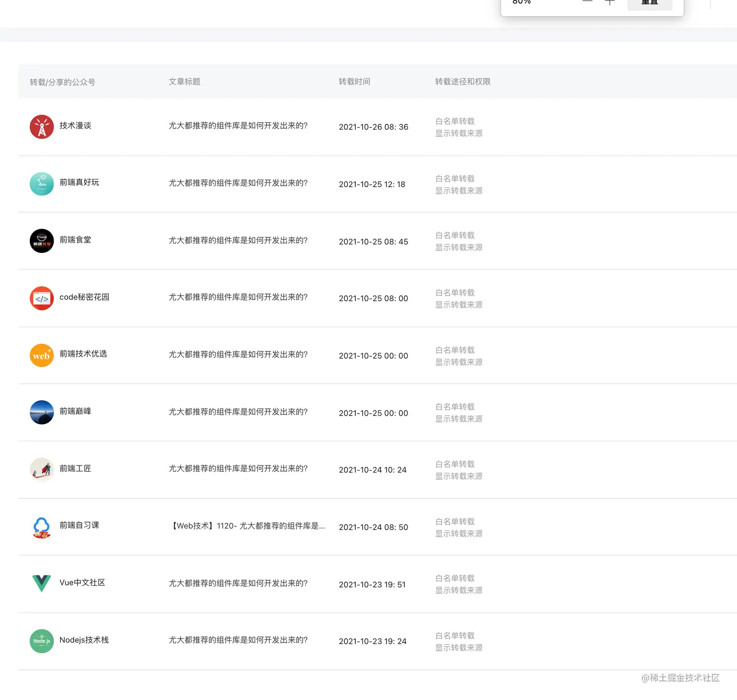Open the article title in 前端工匠 row
Viewport: 737px width, 700px height.
click(x=238, y=468)
